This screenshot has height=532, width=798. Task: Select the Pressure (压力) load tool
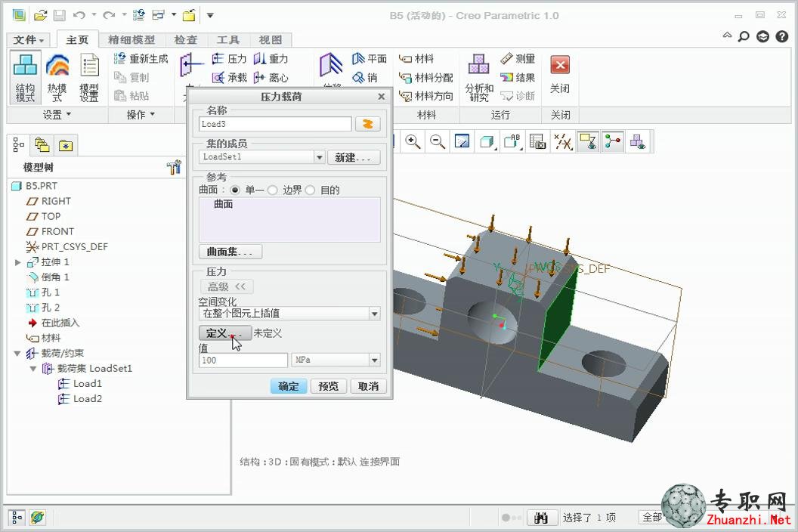(229, 58)
